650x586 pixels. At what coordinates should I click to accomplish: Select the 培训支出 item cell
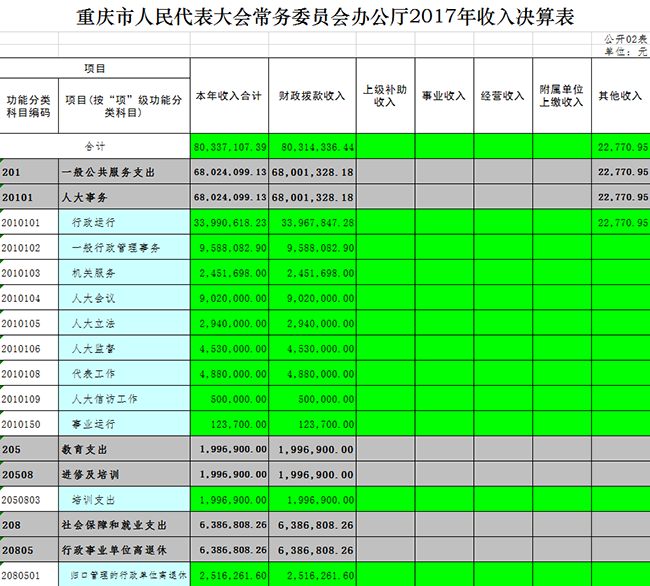click(x=92, y=499)
